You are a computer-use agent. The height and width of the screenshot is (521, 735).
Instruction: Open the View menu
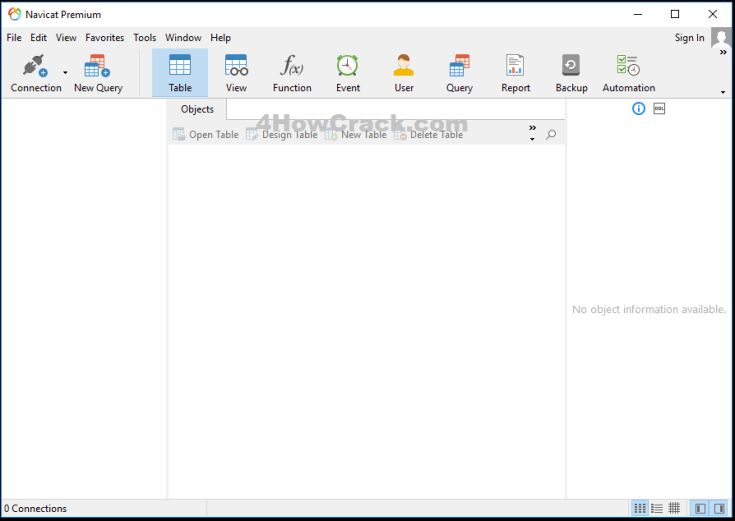point(66,38)
